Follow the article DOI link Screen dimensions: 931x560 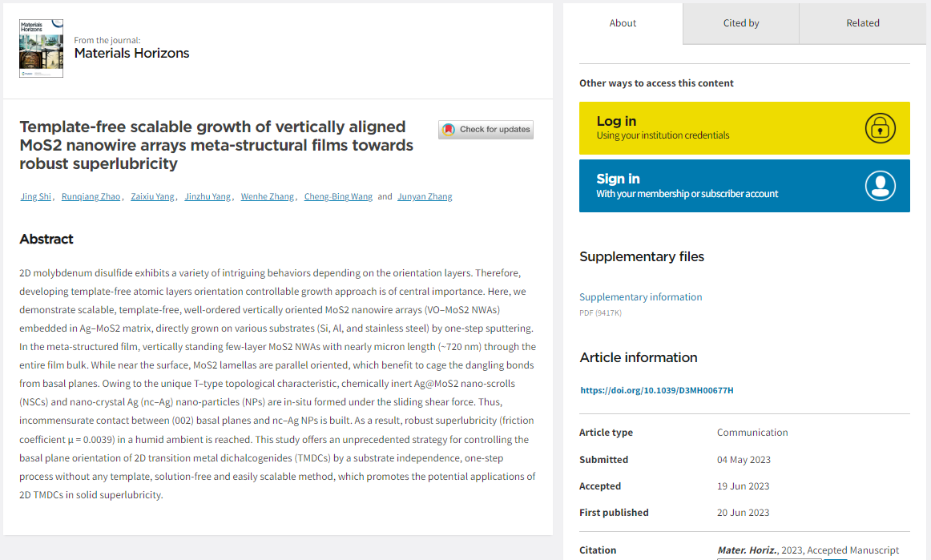click(656, 391)
